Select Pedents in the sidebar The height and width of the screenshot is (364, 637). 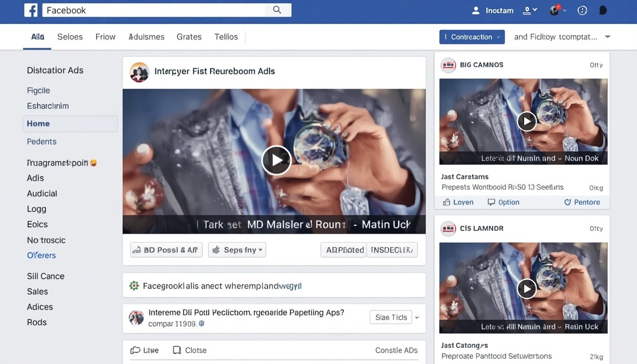tap(42, 142)
